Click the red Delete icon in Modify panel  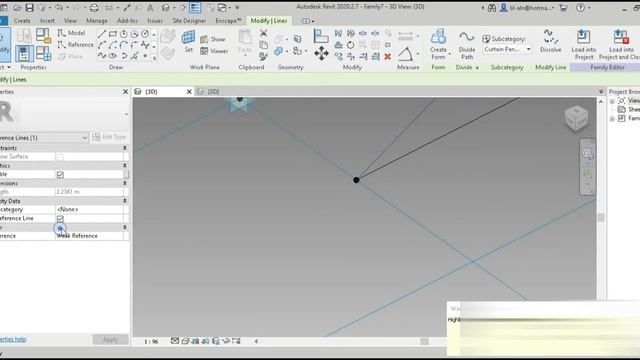[388, 56]
